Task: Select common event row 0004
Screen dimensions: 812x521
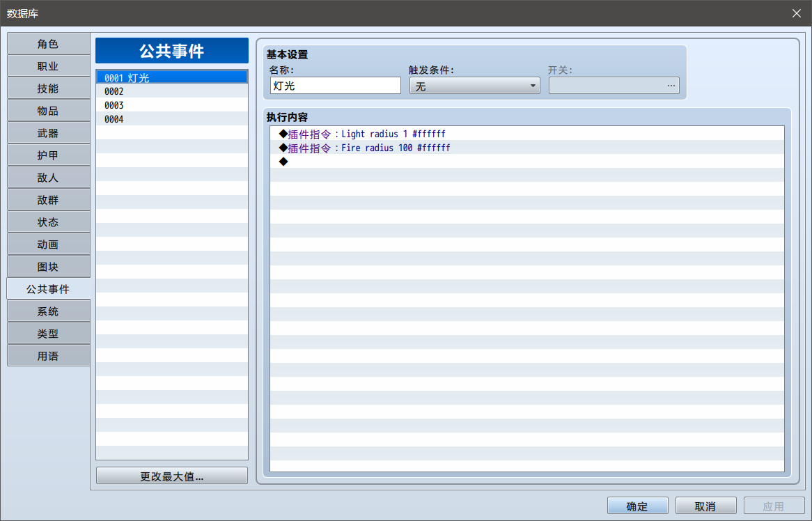Action: 172,119
